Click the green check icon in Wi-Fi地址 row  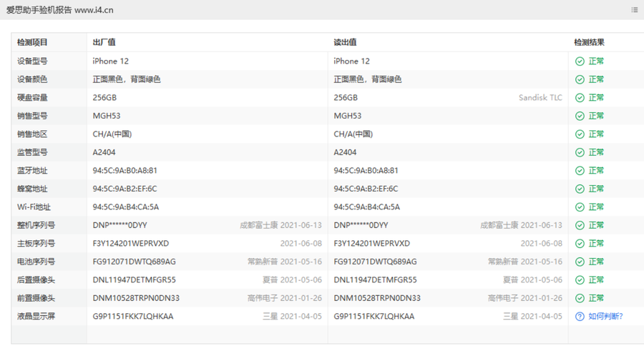[580, 207]
